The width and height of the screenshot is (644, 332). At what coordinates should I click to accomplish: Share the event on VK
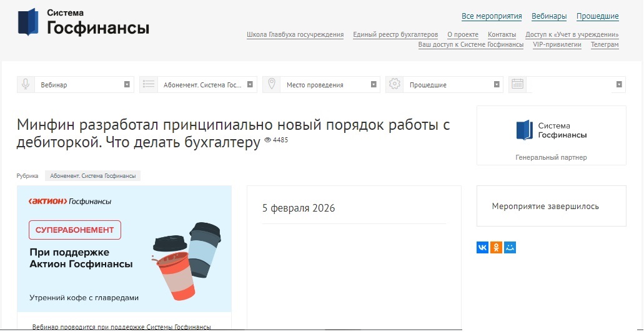pos(482,248)
